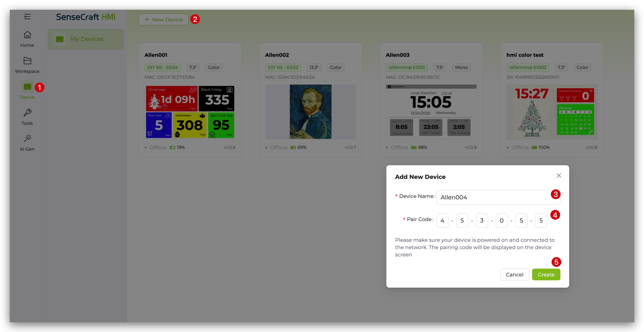Screen dimensions: 644x332
Task: Open Allen002 Van Gogh portrait thumbnail
Action: pyautogui.click(x=310, y=112)
